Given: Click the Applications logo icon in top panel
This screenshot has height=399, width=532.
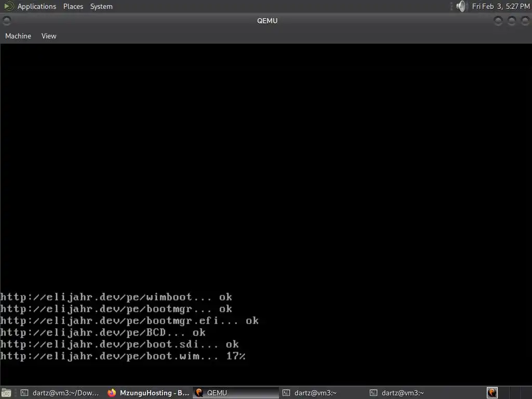Looking at the screenshot, I should [8, 6].
